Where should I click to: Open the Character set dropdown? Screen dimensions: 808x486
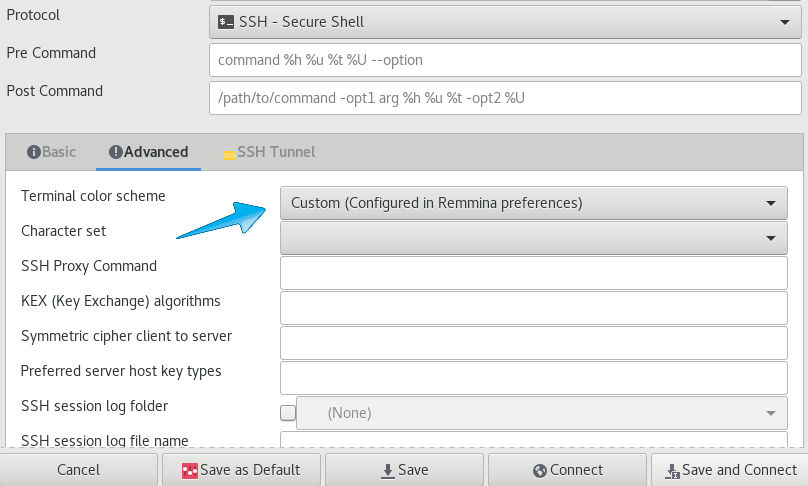[533, 238]
